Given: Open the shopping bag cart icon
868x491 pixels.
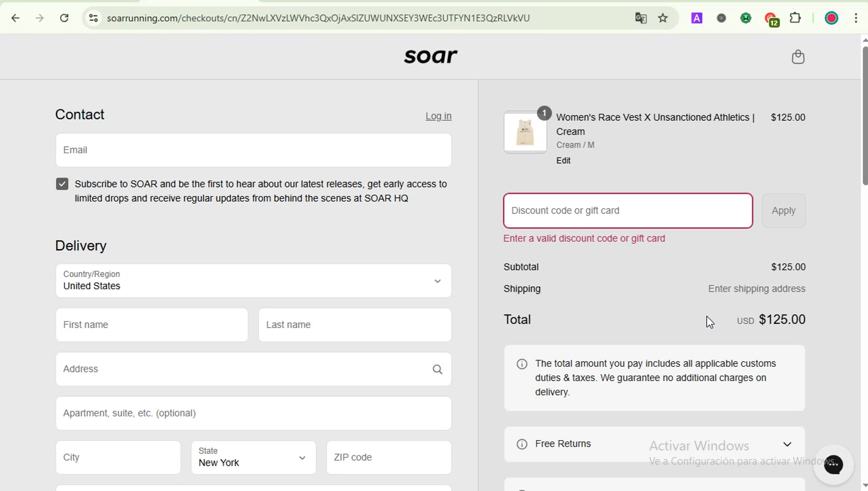Looking at the screenshot, I should (798, 57).
